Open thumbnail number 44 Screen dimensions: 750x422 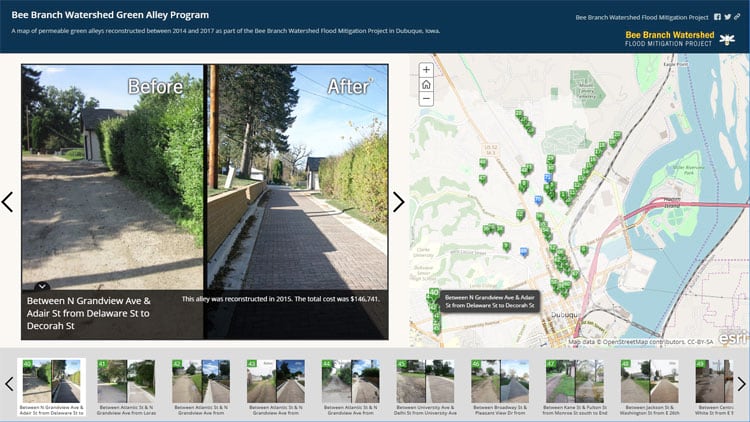pyautogui.click(x=350, y=387)
